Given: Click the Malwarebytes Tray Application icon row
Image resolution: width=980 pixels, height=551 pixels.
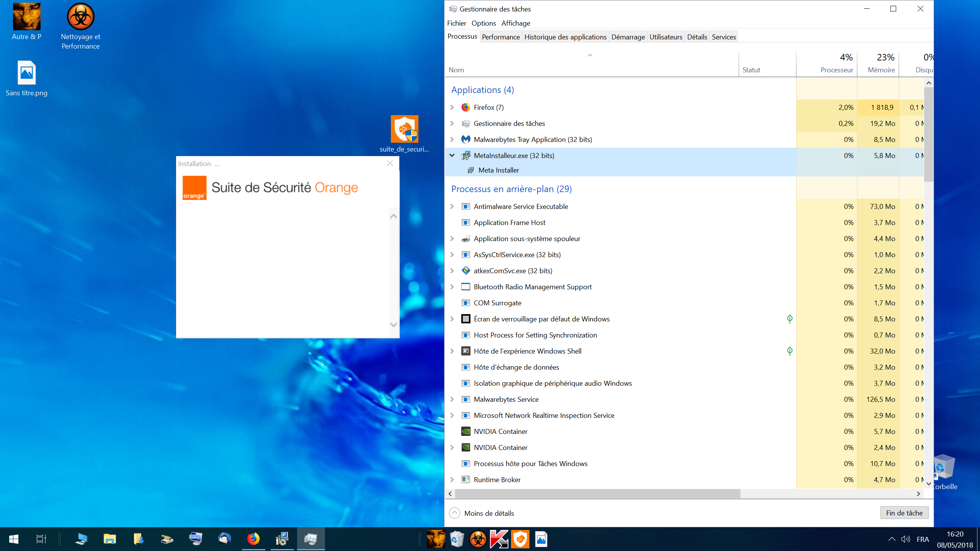Looking at the screenshot, I should 532,140.
